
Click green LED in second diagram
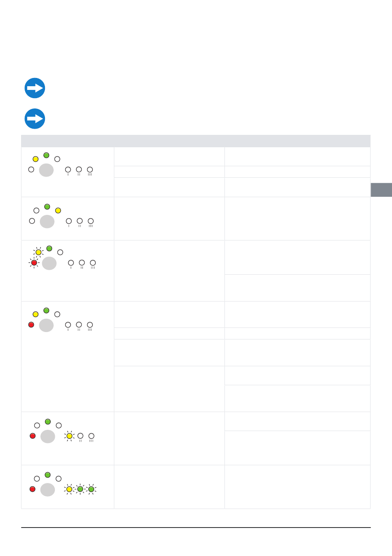tap(47, 207)
